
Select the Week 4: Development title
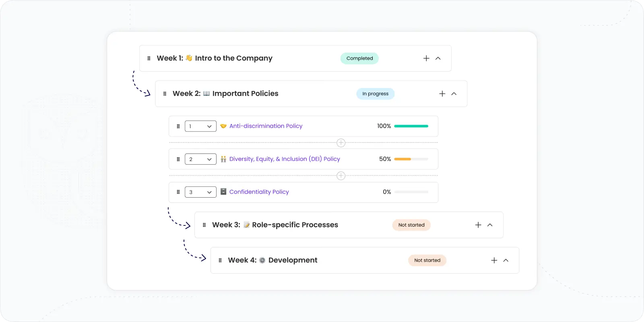pyautogui.click(x=272, y=260)
